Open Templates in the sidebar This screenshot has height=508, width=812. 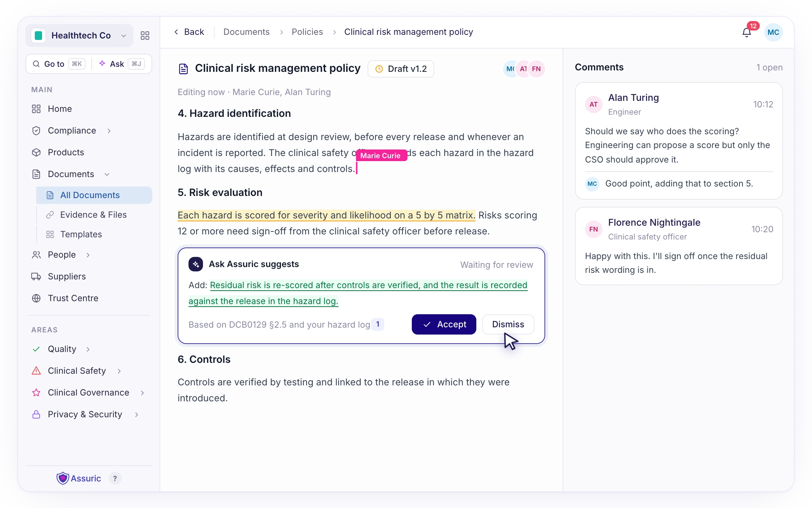94,234
